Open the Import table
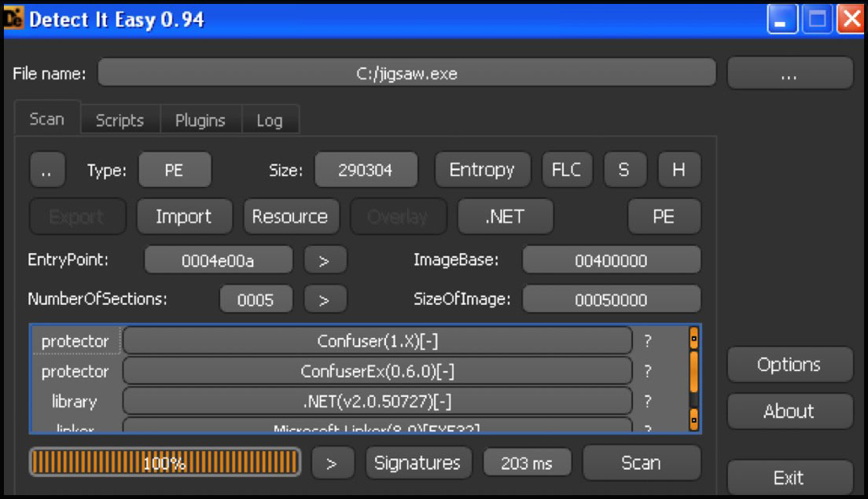The image size is (868, 499). pos(184,216)
